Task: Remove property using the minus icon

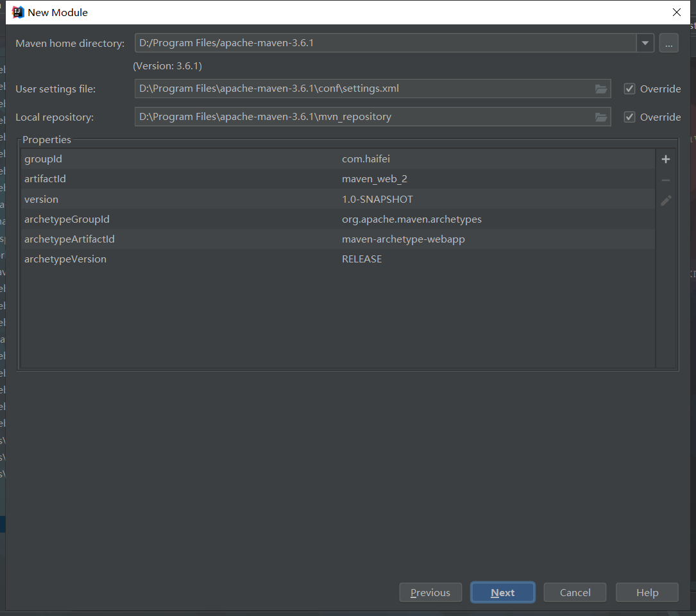Action: (x=665, y=180)
